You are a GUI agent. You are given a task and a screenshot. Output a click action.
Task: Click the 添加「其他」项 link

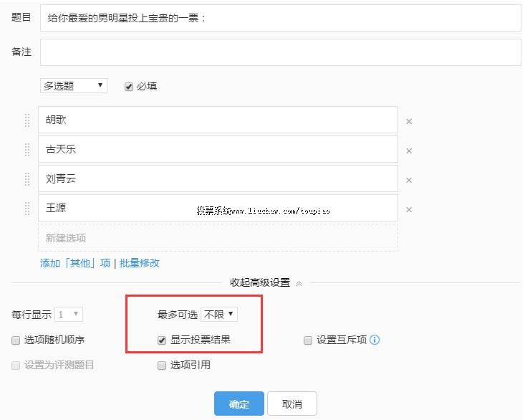tap(75, 263)
